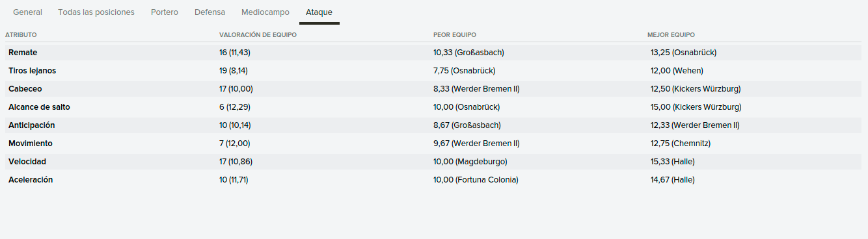
Task: Select the active Ataque tab
Action: (319, 12)
